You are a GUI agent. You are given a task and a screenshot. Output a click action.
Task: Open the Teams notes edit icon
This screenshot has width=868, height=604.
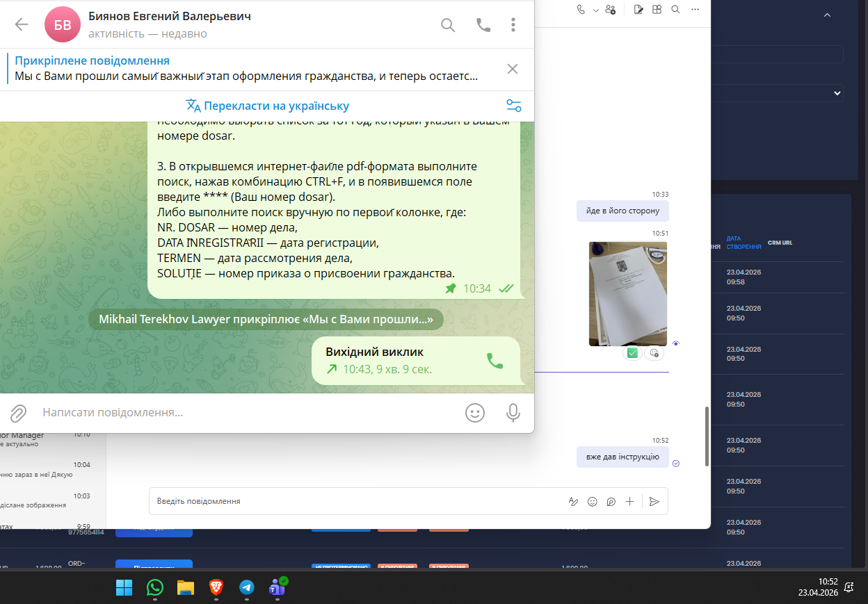coord(639,10)
